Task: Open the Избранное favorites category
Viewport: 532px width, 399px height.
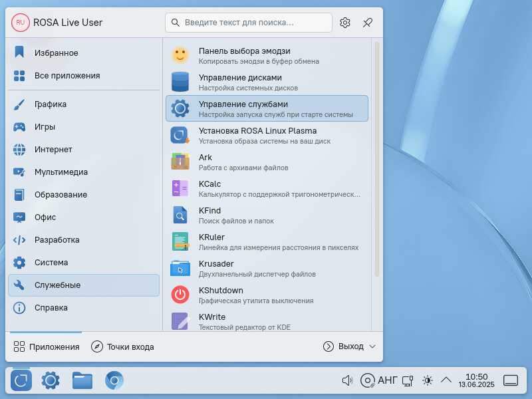Action: (x=84, y=53)
